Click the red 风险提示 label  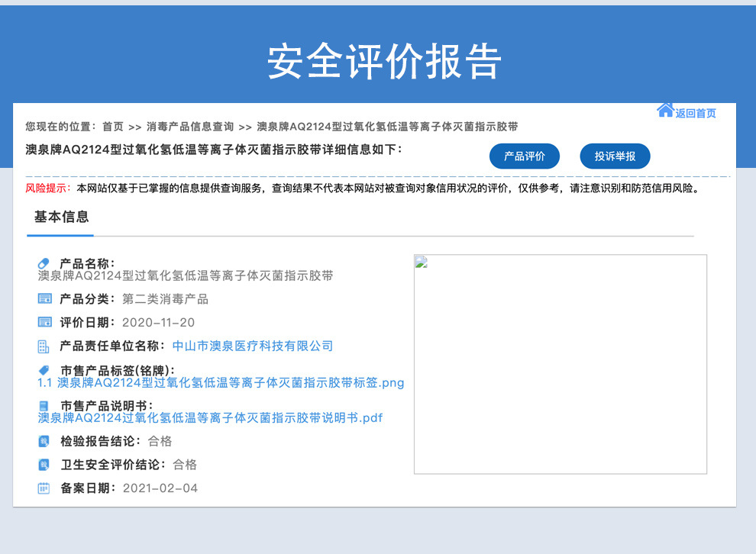click(47, 188)
